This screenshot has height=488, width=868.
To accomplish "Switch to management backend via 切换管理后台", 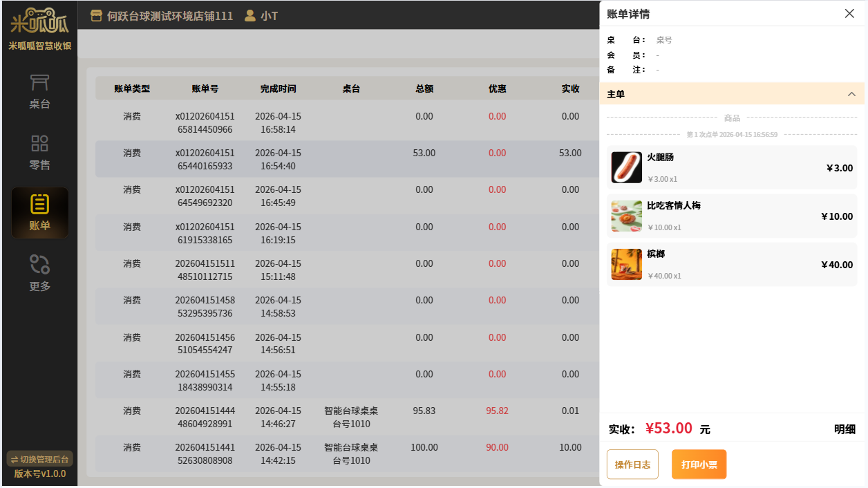I will [x=39, y=460].
